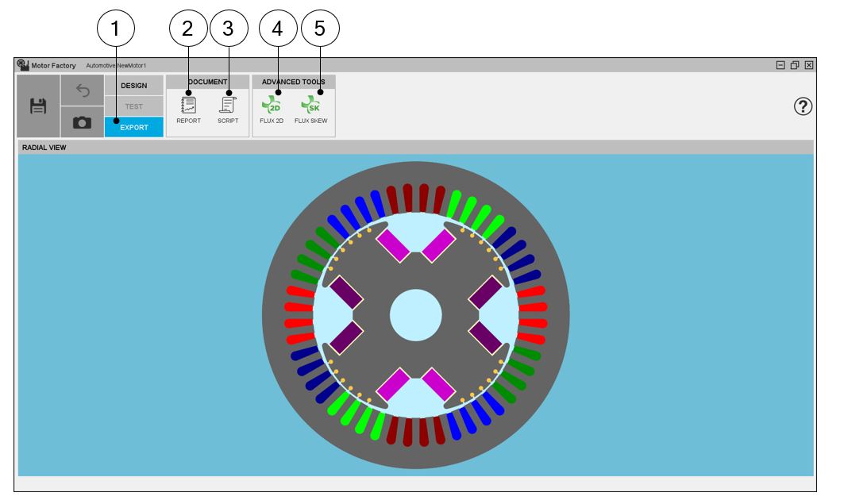
Task: Minimize the Motor Factory window
Action: [x=780, y=65]
